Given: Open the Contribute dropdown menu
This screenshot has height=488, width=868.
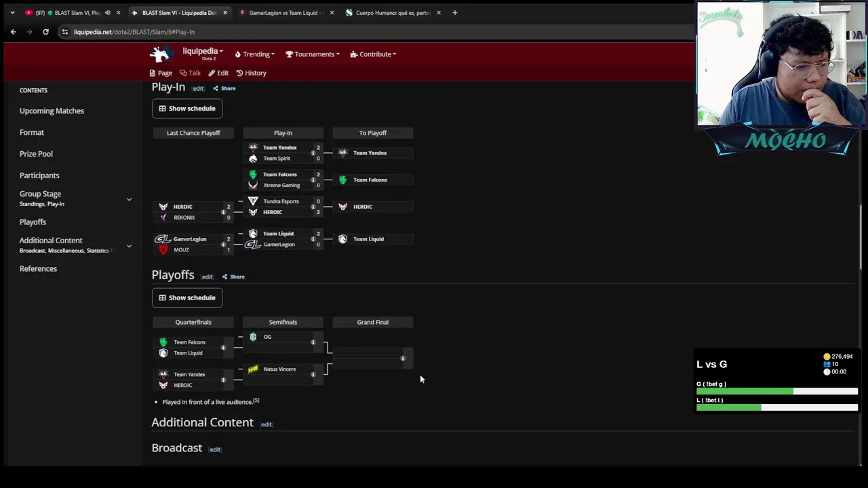Looking at the screenshot, I should coord(374,54).
